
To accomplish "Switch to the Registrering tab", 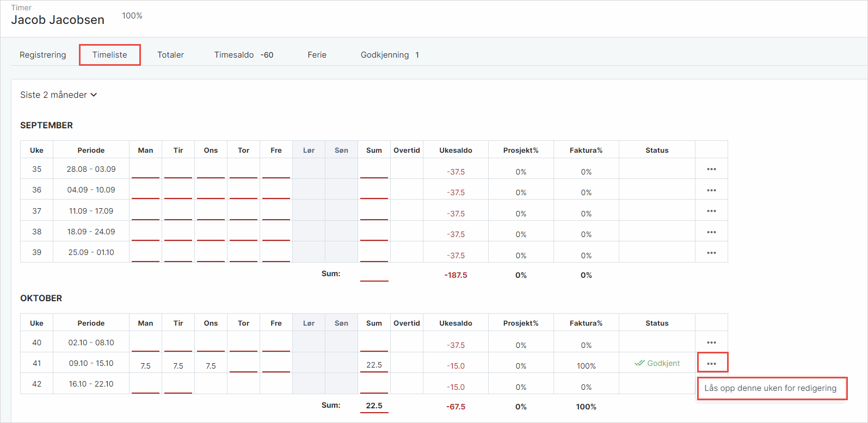I will [42, 55].
